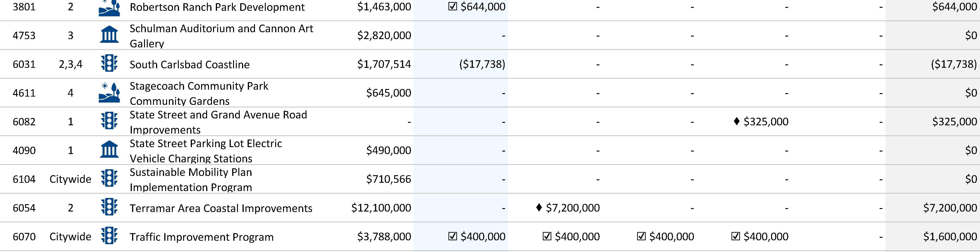Toggle the first $400,000 checkbox in Traffic Improvement row

click(453, 236)
